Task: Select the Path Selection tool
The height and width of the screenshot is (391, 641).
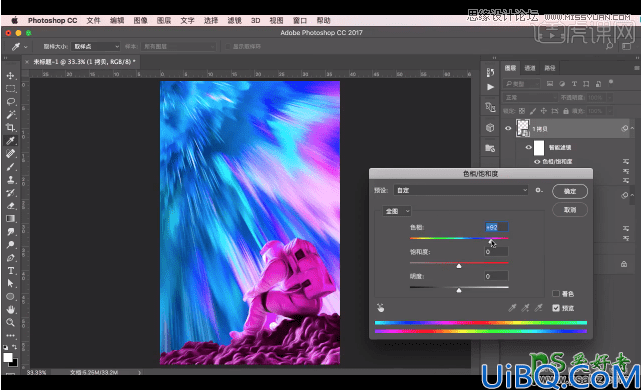Action: click(x=11, y=283)
